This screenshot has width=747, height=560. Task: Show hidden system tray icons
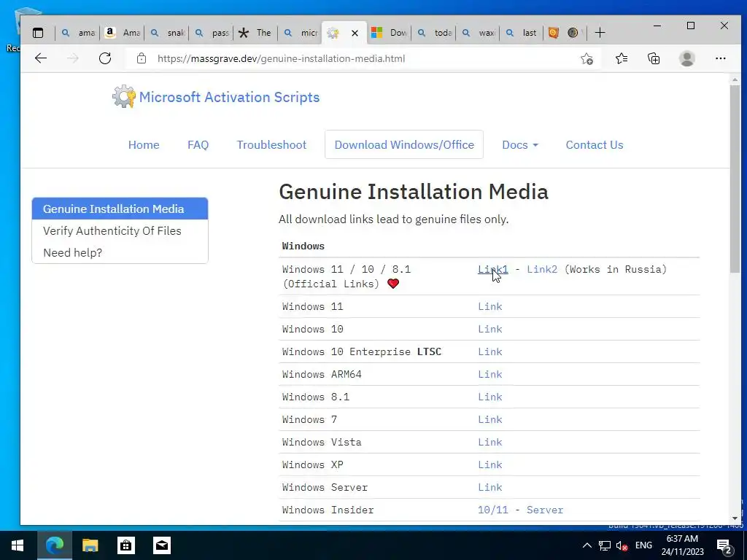click(x=587, y=545)
